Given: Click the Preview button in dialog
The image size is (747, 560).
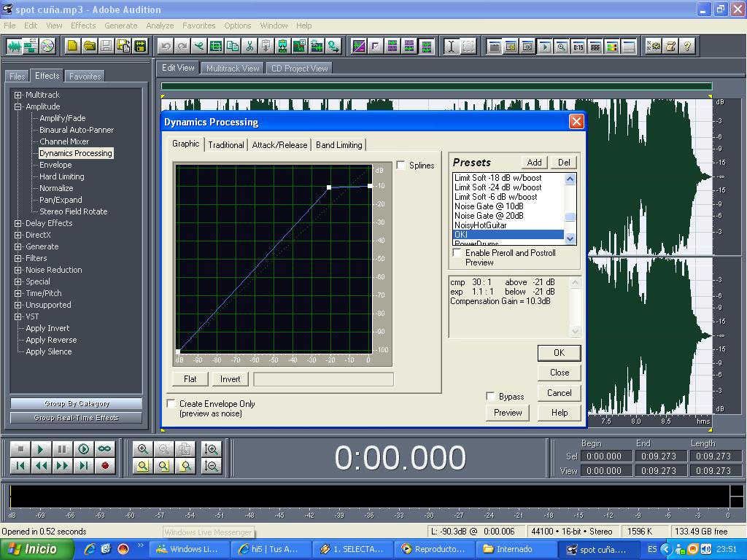Looking at the screenshot, I should tap(508, 412).
